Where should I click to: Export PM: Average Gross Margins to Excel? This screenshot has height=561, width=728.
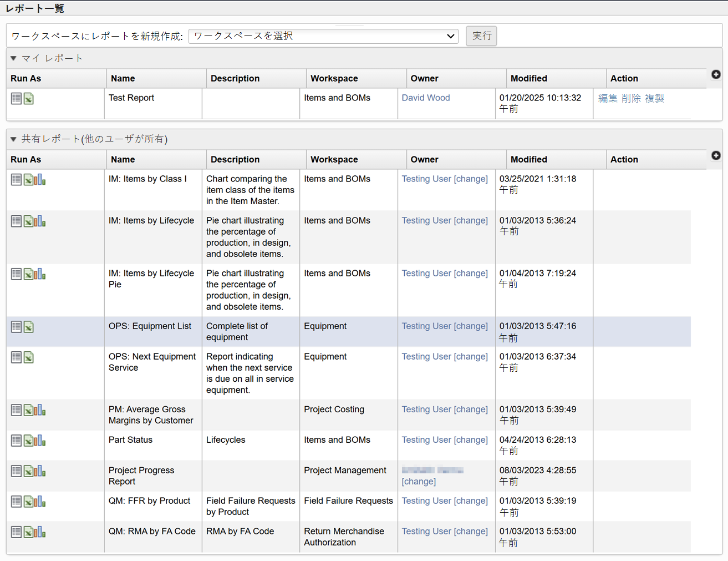(x=29, y=410)
